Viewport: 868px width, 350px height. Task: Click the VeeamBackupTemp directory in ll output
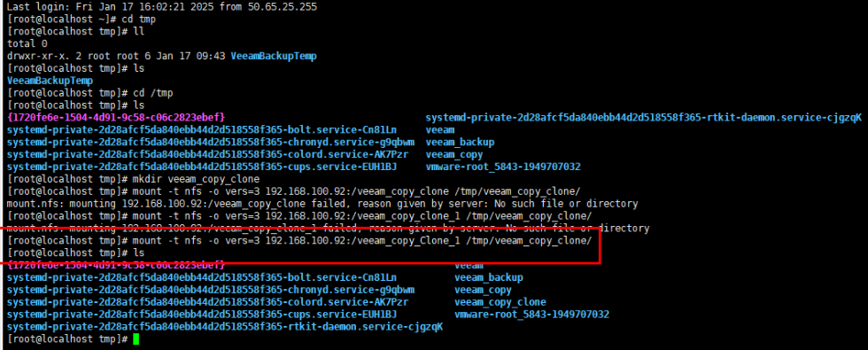[x=274, y=56]
